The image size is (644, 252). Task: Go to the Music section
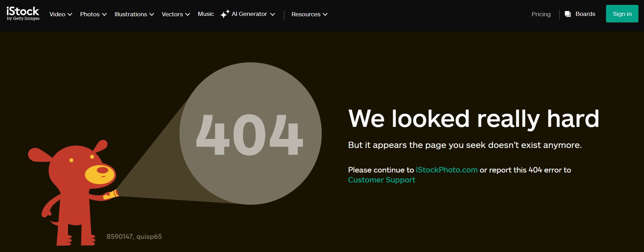206,14
